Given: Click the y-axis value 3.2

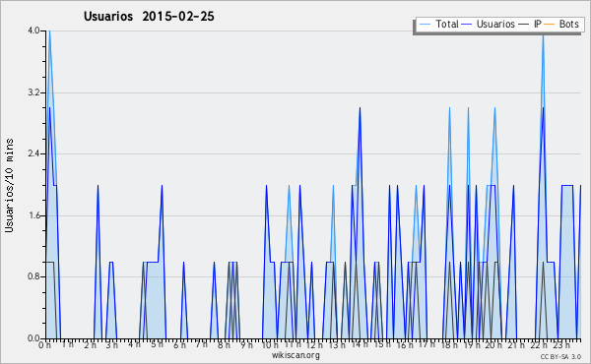Looking at the screenshot, I should tap(33, 92).
